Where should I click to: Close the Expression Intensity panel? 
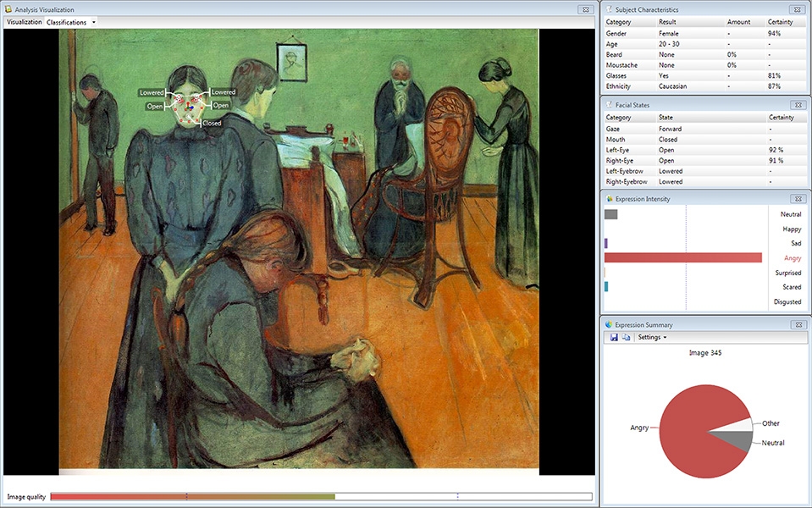click(x=798, y=199)
